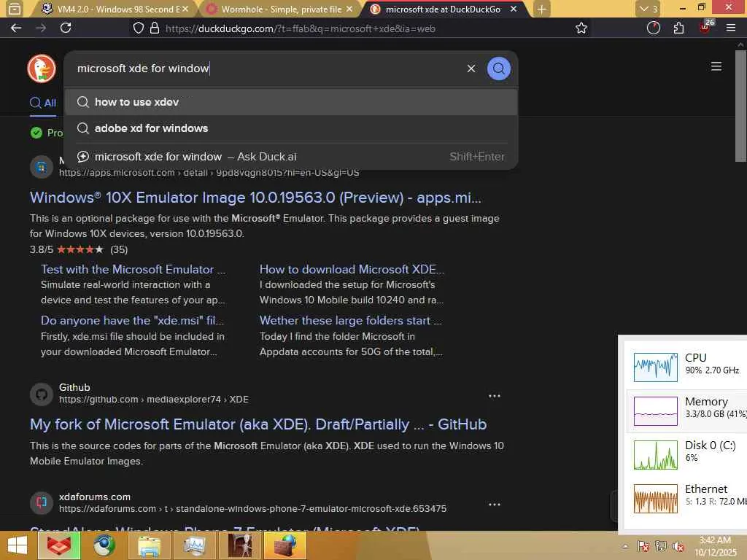Close the DuckDuckGo tab
The height and width of the screenshot is (560, 747).
click(514, 9)
